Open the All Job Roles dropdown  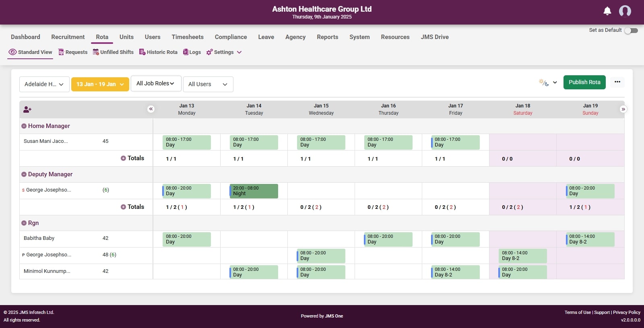click(x=156, y=84)
